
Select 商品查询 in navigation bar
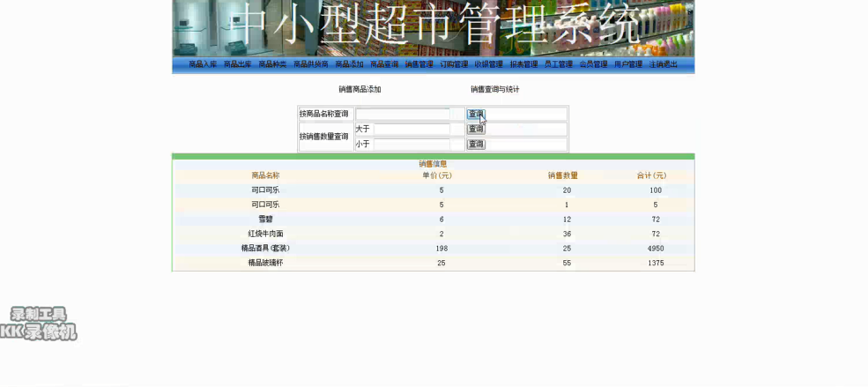(384, 64)
